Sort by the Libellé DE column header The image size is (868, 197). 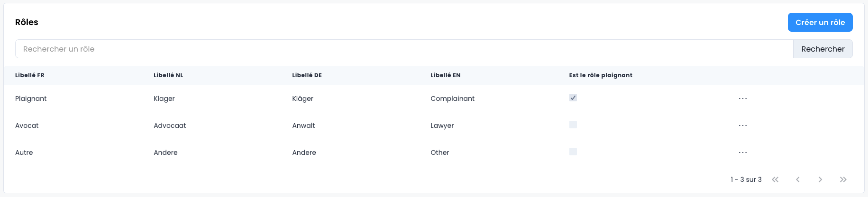(x=307, y=75)
